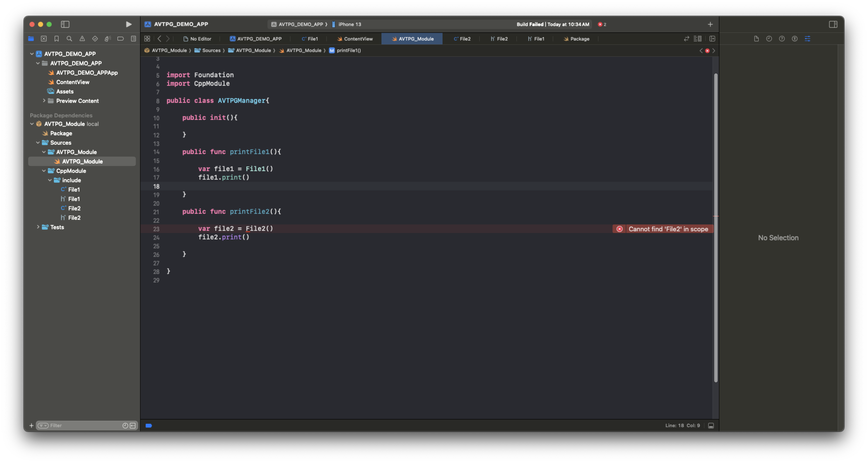
Task: Collapse the AVTPG_DEMO_APP group folder
Action: (38, 63)
